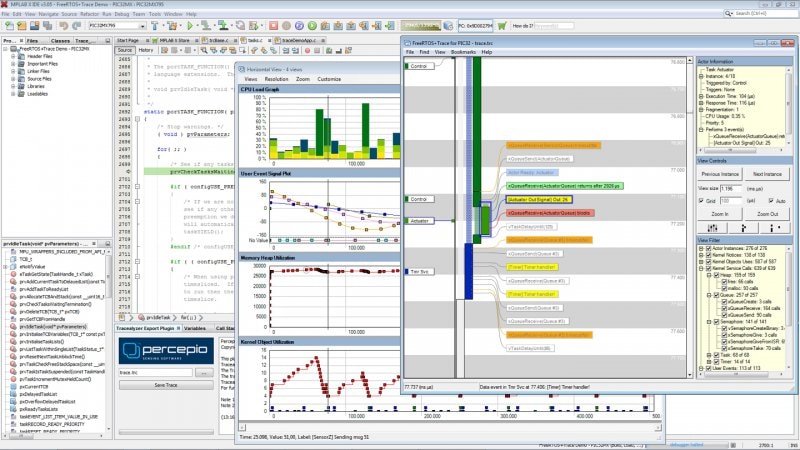Collapse the Heap node in View Filter

pos(709,275)
